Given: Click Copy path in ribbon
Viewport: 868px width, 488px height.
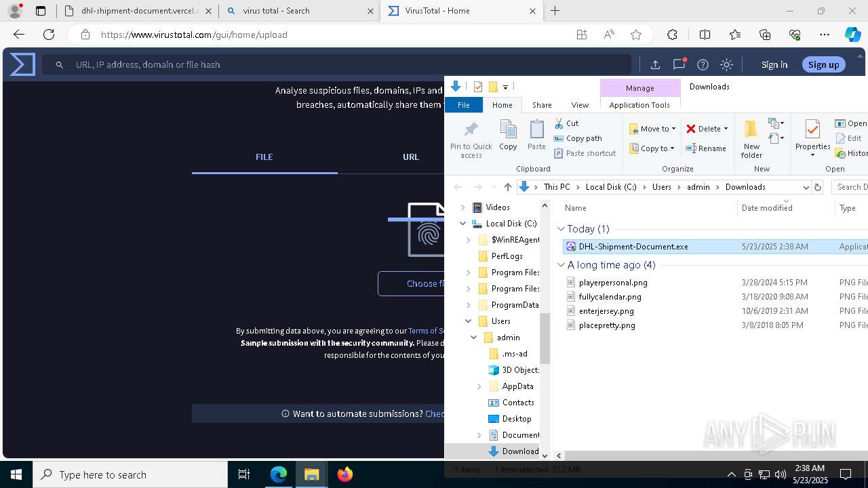Looking at the screenshot, I should coord(578,138).
